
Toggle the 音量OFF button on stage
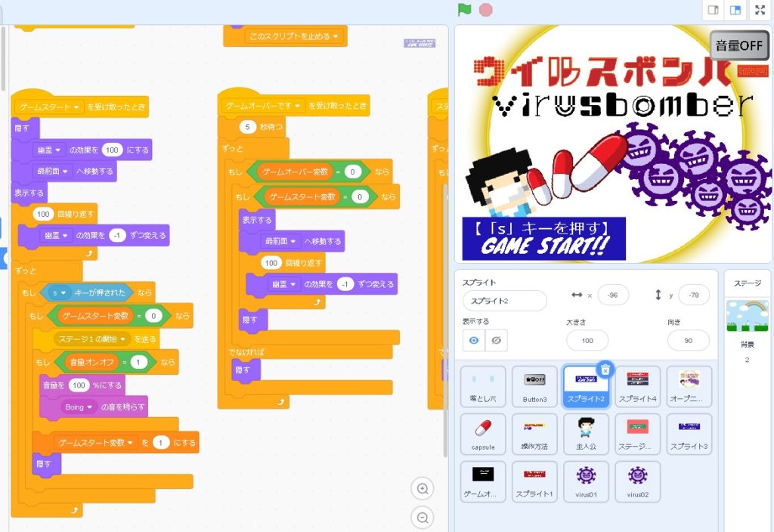[x=738, y=45]
